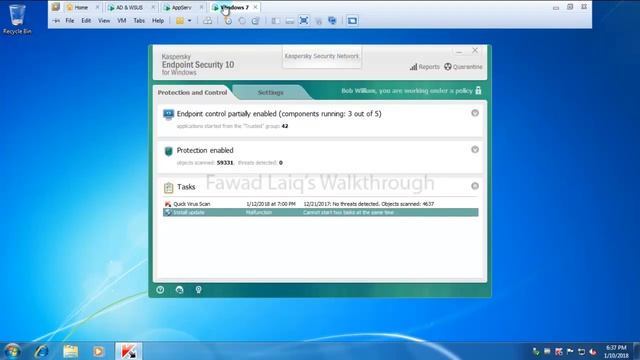This screenshot has height=360, width=640.
Task: Open Kaspersky help question-mark icon
Action: coord(160,290)
